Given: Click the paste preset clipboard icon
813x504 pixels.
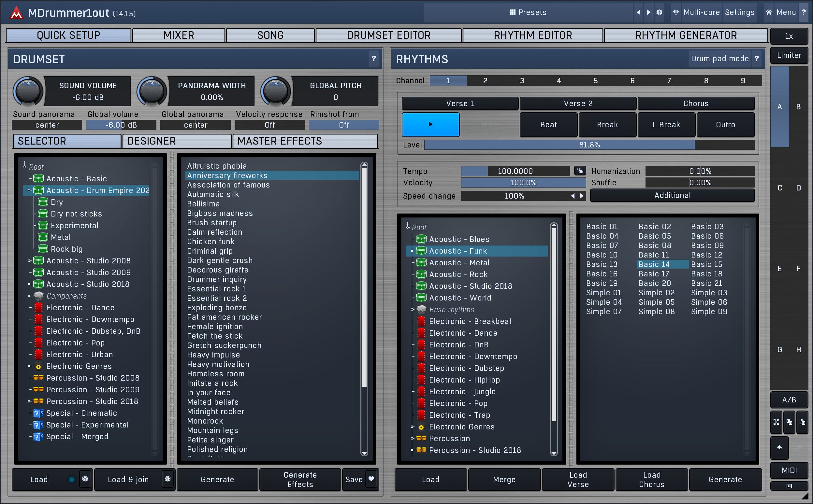Looking at the screenshot, I should (x=802, y=422).
